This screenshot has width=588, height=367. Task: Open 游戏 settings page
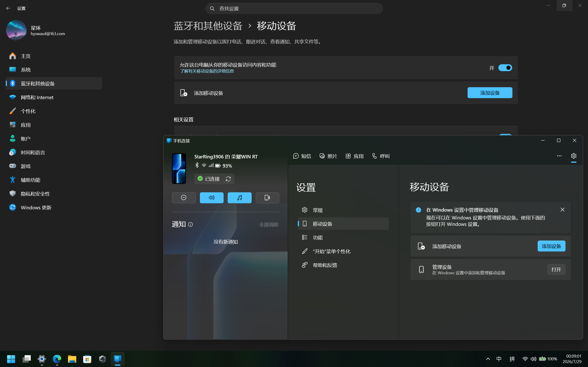(54, 166)
